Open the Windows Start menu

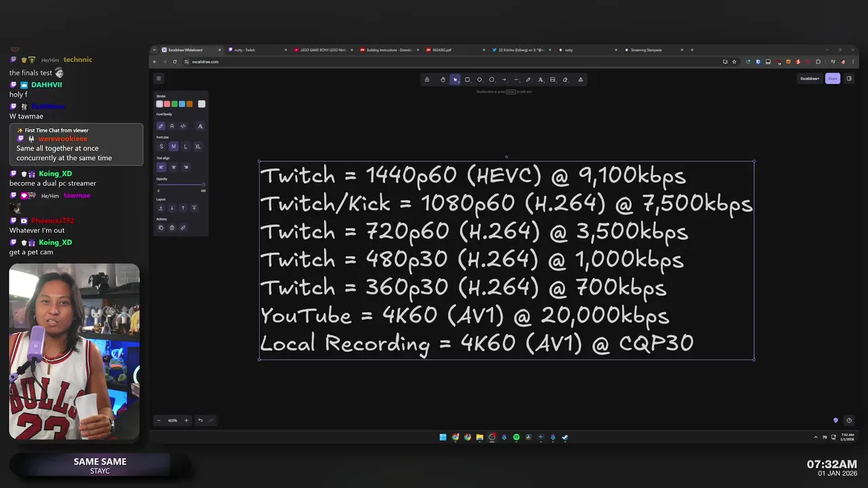[x=443, y=437]
